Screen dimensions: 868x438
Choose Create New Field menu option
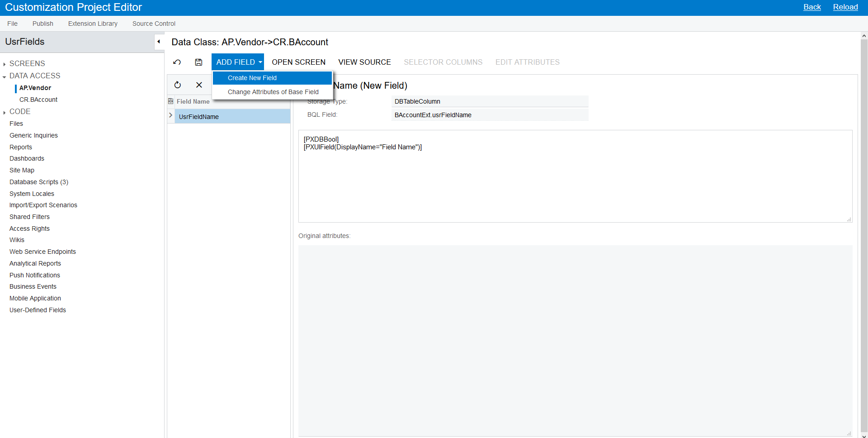pos(252,78)
